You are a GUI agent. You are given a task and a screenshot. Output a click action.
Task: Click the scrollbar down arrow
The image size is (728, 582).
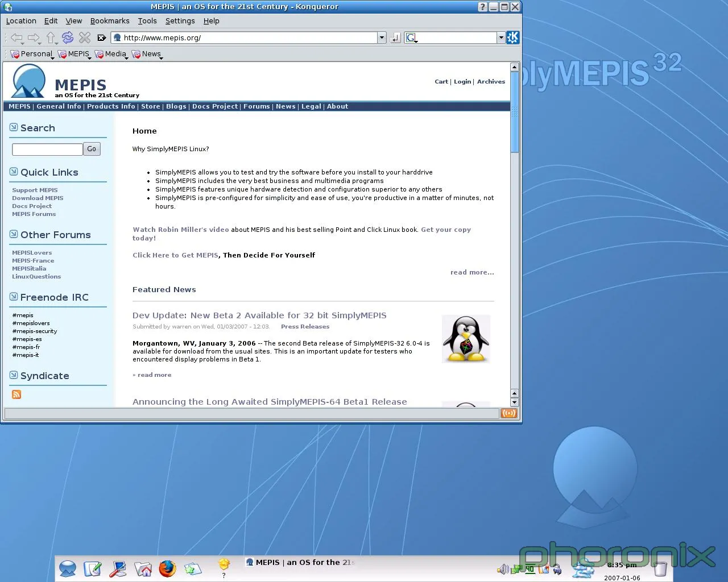click(514, 402)
